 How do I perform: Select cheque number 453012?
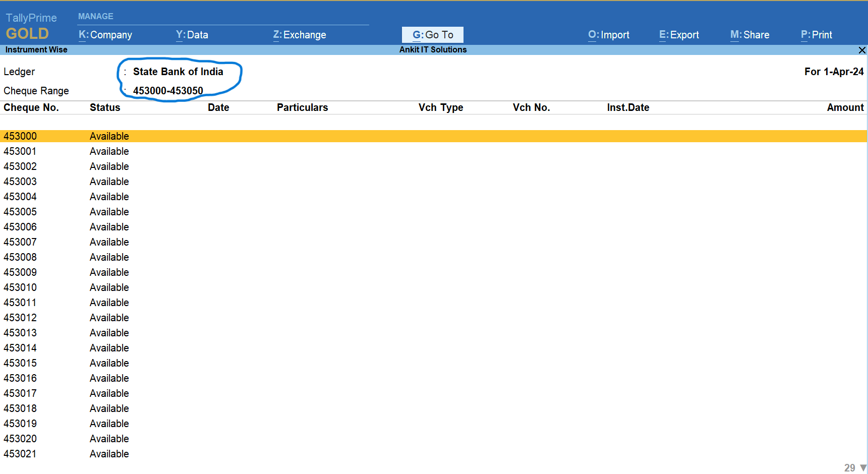[x=20, y=318]
